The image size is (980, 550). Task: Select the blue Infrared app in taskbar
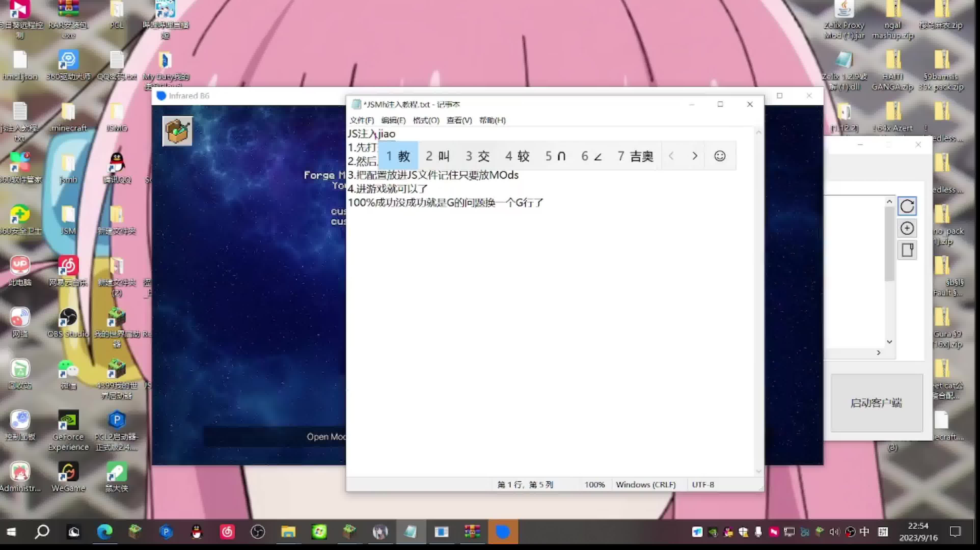pyautogui.click(x=502, y=532)
